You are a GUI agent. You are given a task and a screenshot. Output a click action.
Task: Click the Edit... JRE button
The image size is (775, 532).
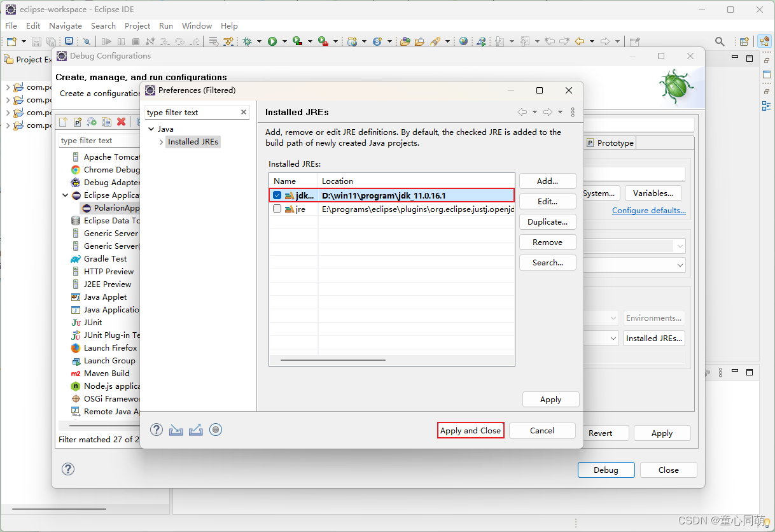(547, 201)
